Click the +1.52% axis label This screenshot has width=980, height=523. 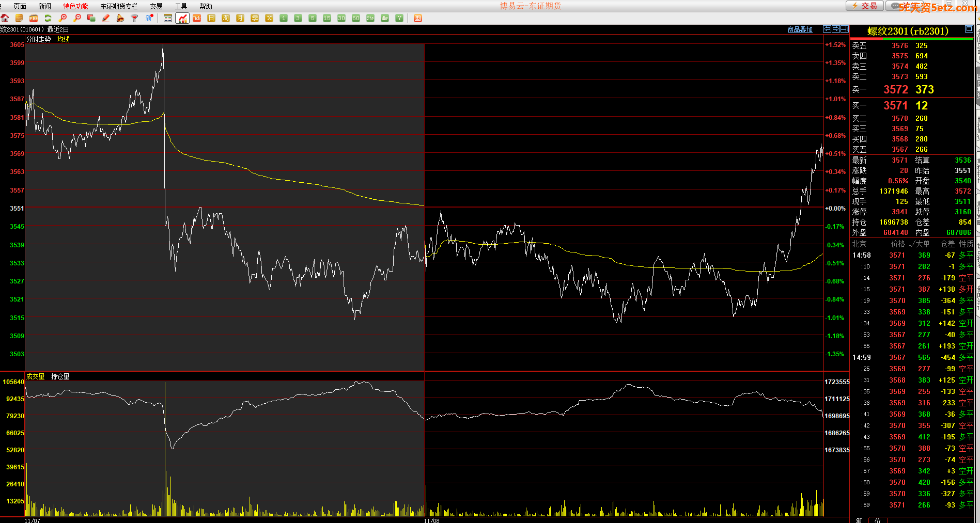(x=835, y=45)
